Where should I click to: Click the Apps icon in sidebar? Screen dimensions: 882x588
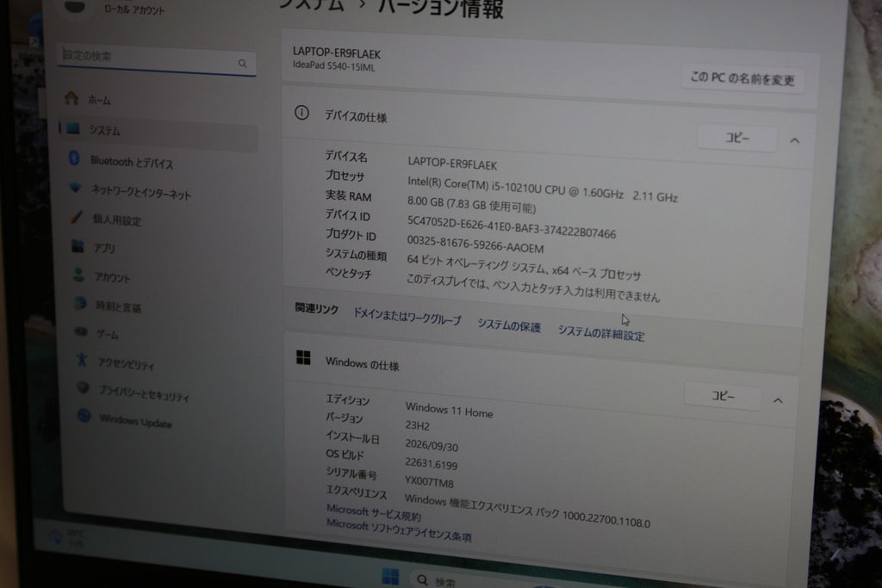(78, 245)
